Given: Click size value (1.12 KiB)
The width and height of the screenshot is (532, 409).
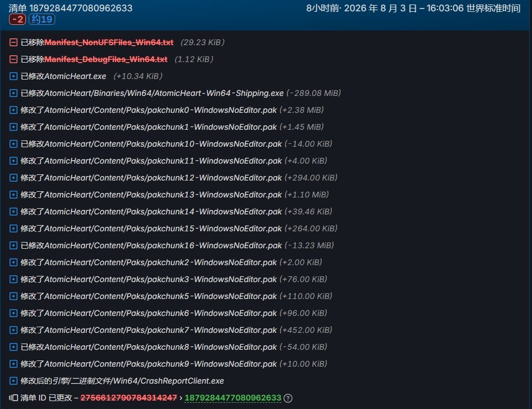Looking at the screenshot, I should [x=194, y=59].
